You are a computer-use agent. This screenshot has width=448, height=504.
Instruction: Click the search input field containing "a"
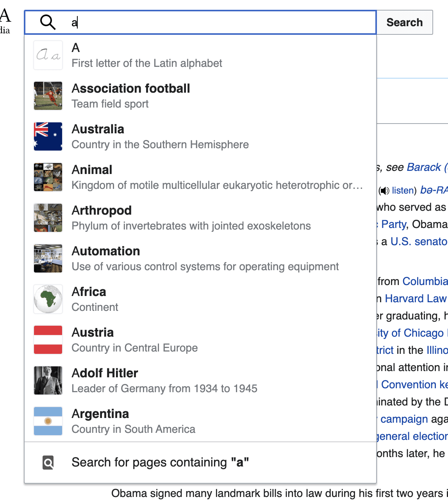[200, 22]
